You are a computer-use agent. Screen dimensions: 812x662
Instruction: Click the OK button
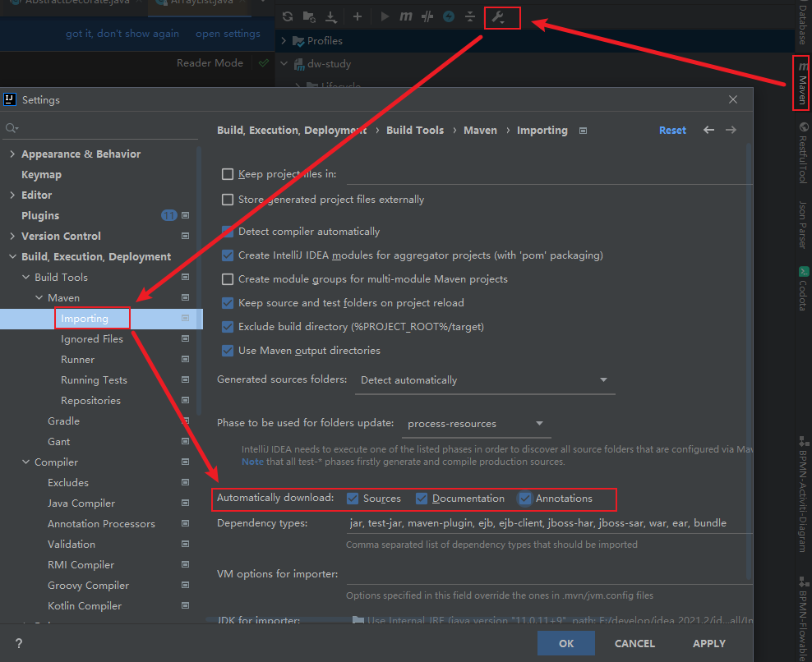tap(566, 643)
